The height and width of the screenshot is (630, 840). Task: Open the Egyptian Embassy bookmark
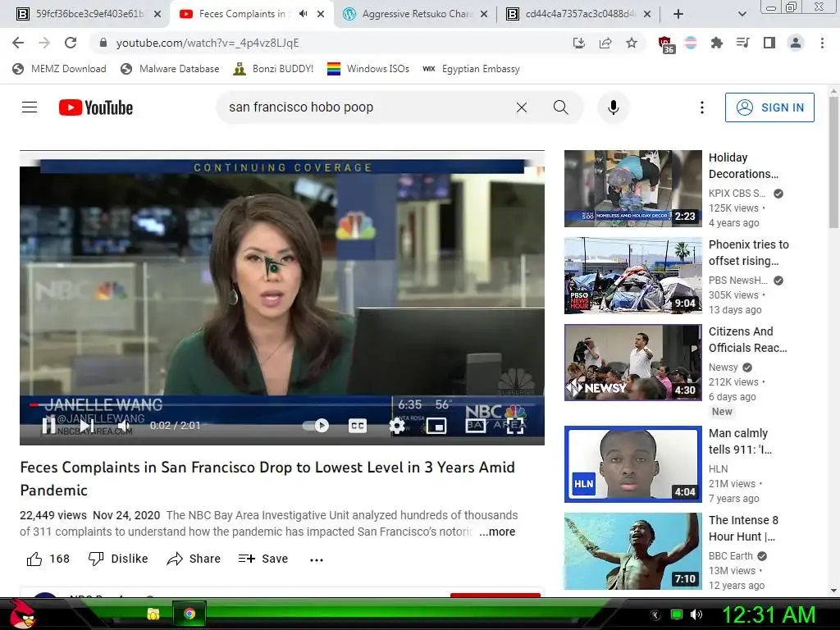pos(471,69)
